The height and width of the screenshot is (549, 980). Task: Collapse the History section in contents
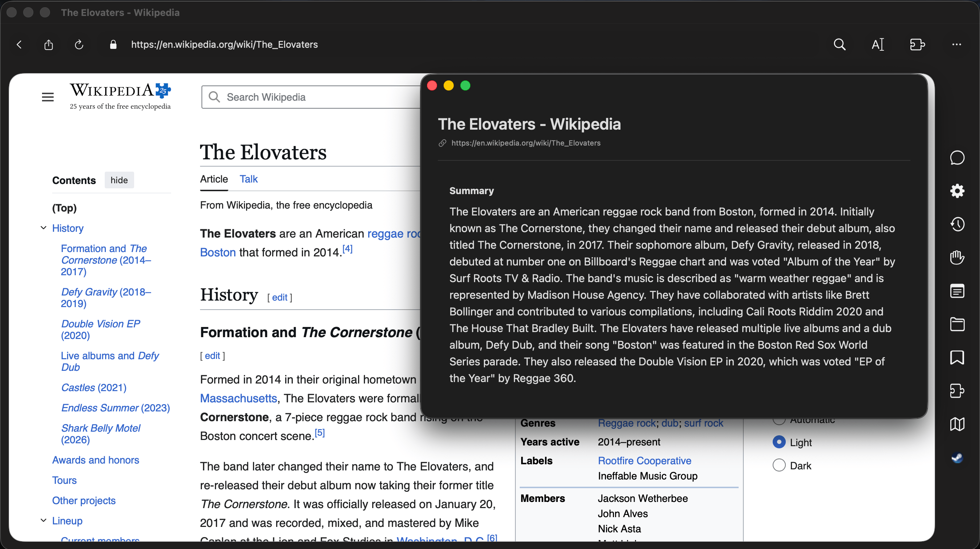(43, 228)
